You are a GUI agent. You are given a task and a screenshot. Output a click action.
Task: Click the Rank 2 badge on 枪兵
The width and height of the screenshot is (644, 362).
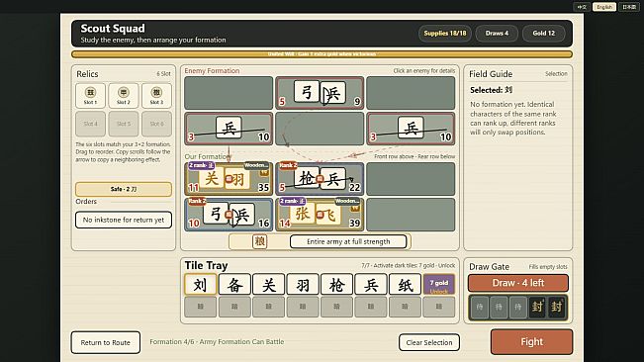[288, 165]
